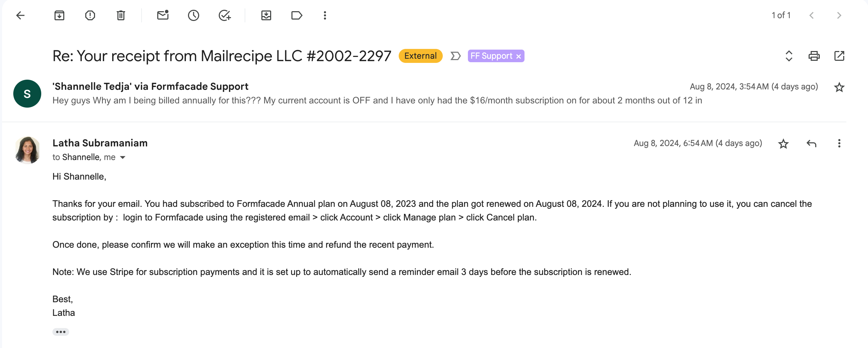868x348 pixels.
Task: Move conversation to another folder
Action: click(266, 15)
